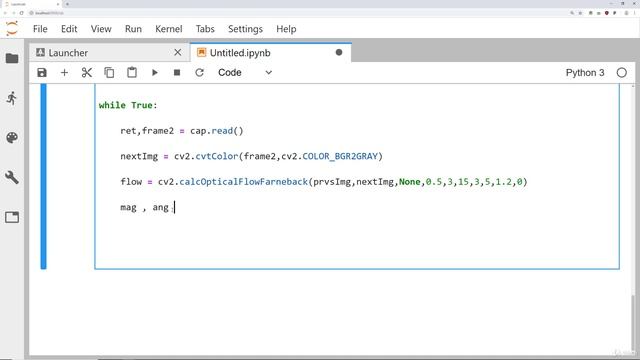
Task: Open the File Browser sidebar panel
Action: point(12,58)
